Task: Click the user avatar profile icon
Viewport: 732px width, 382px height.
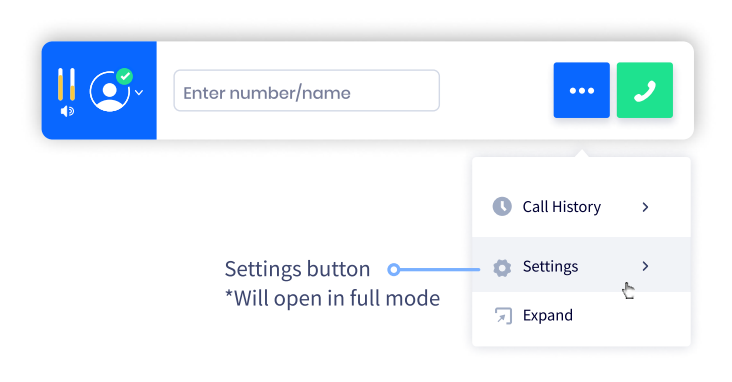Action: click(x=110, y=92)
